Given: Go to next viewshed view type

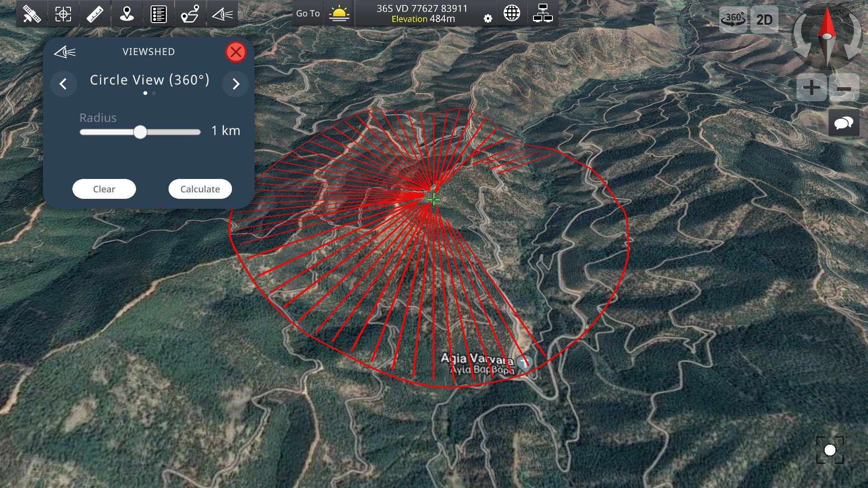Looking at the screenshot, I should tap(236, 84).
